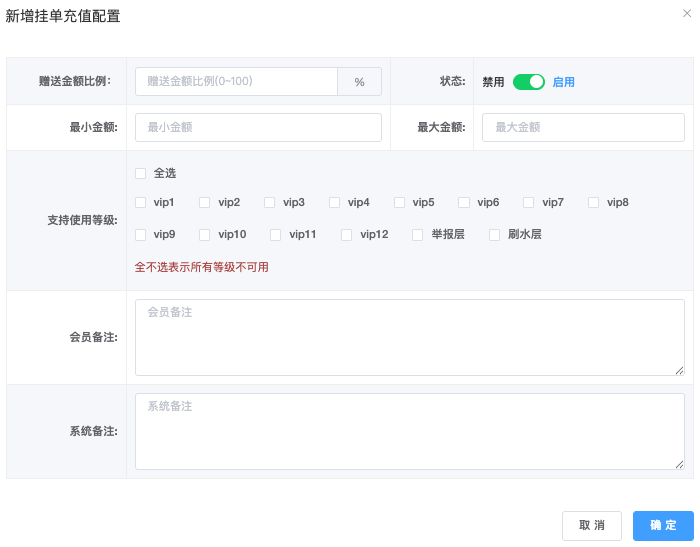Check the vip8 level option
Screen dimensions: 700x547
594,202
